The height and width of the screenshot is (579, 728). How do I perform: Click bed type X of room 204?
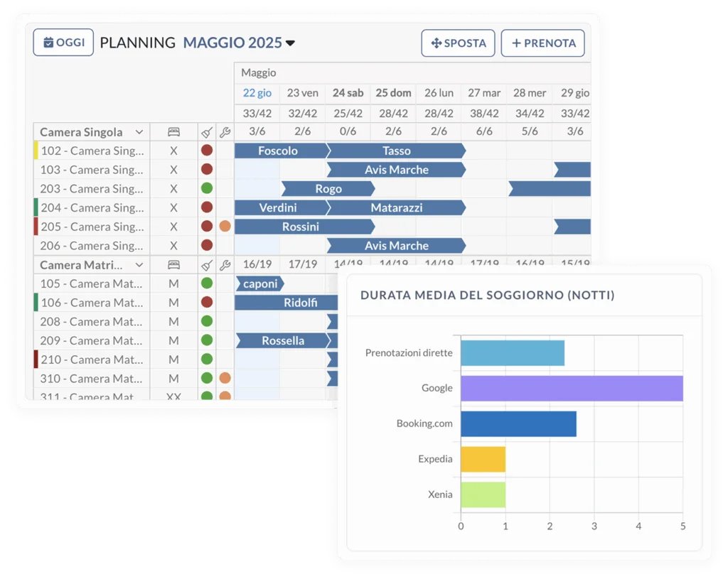click(x=173, y=208)
